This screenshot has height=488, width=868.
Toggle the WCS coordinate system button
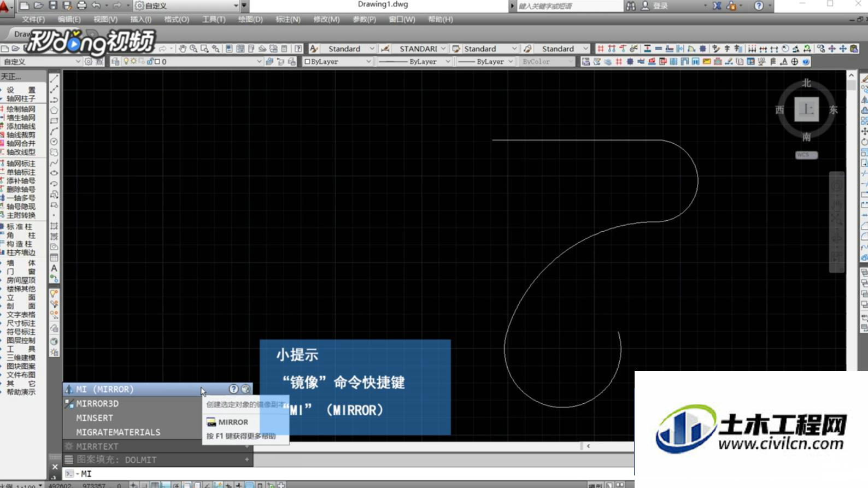pyautogui.click(x=806, y=155)
